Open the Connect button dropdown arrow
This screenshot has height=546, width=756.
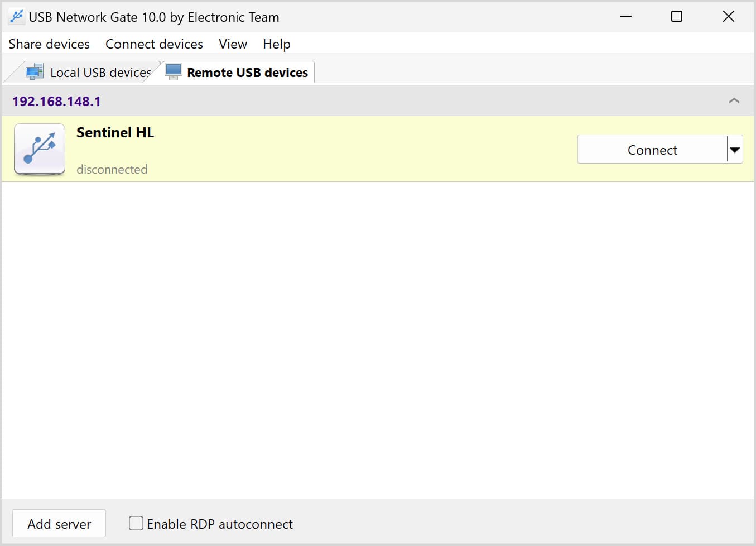point(735,150)
